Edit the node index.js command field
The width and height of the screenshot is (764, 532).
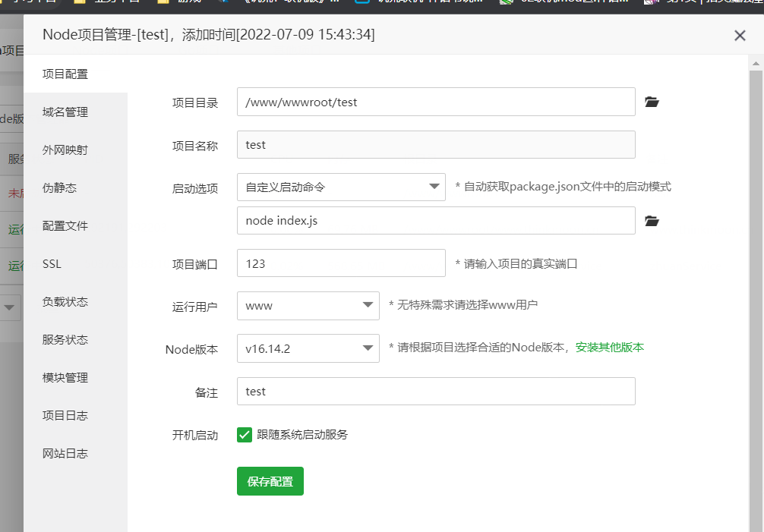(x=436, y=221)
